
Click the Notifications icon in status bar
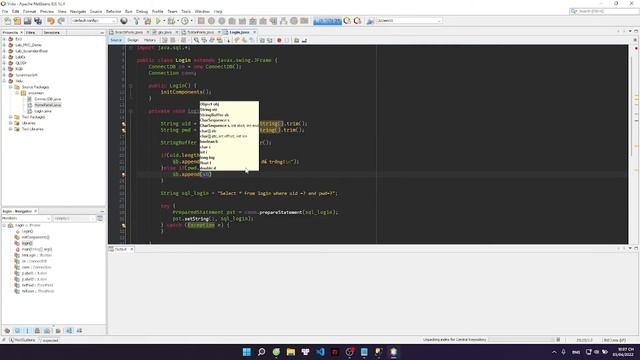coord(11,340)
